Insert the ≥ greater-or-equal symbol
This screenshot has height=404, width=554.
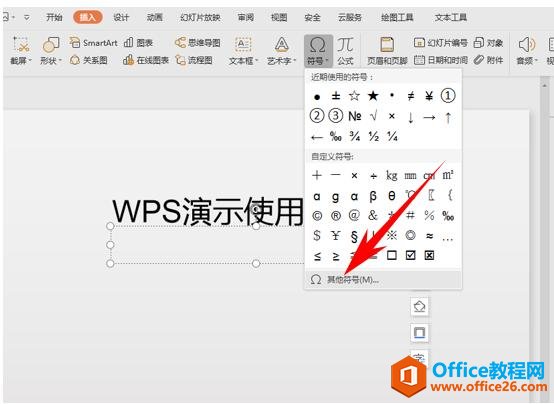(x=336, y=256)
